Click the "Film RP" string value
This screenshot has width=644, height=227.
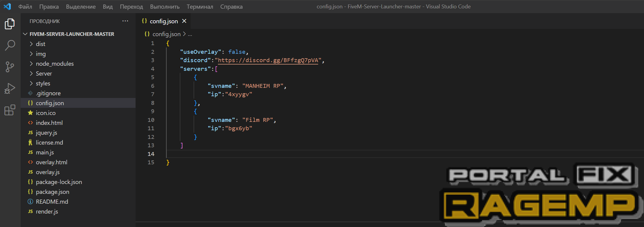pyautogui.click(x=258, y=120)
